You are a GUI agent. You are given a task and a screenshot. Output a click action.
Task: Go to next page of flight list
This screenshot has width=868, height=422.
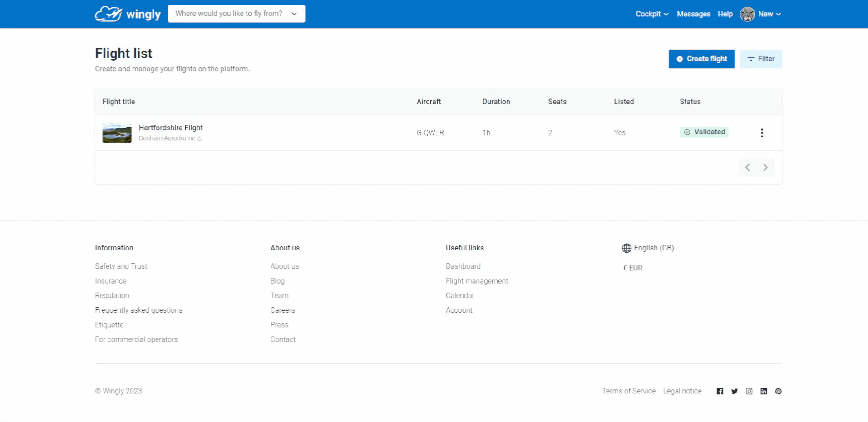click(765, 167)
